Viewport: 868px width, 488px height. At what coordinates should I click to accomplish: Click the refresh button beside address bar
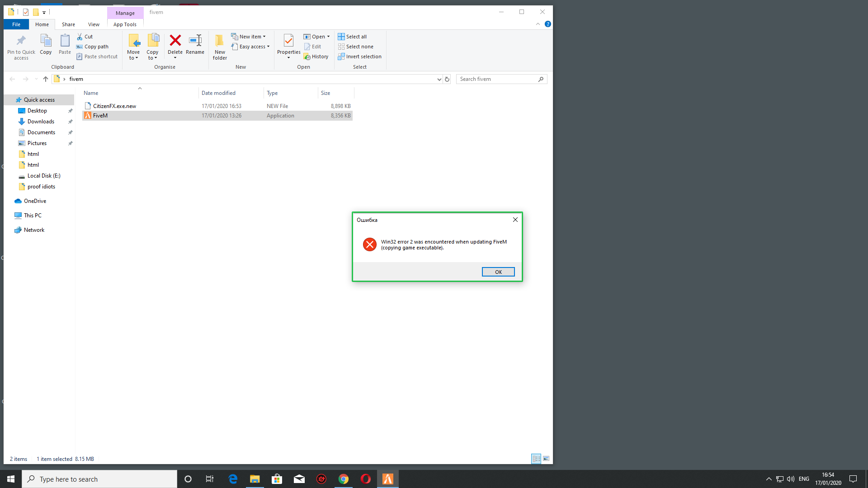click(447, 79)
